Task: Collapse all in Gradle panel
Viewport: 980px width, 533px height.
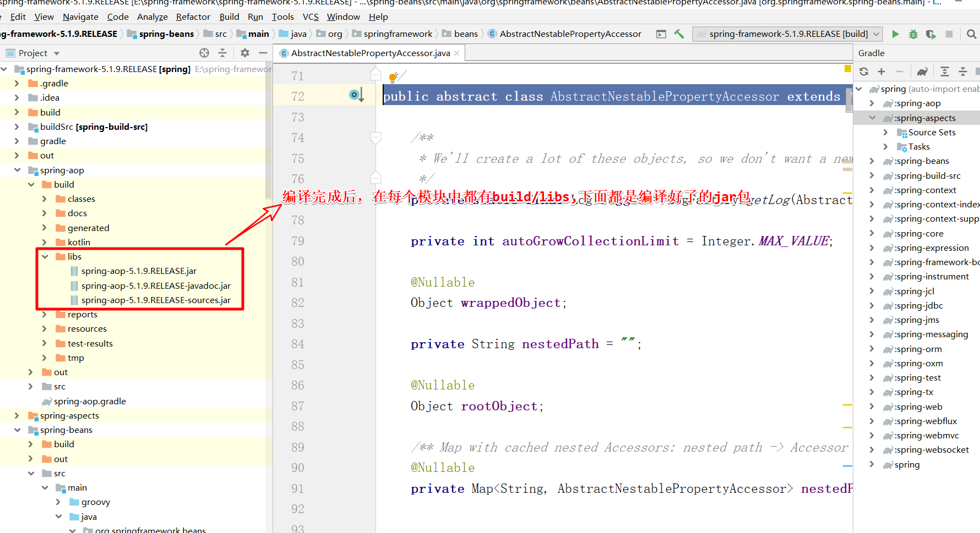Action: (x=963, y=72)
